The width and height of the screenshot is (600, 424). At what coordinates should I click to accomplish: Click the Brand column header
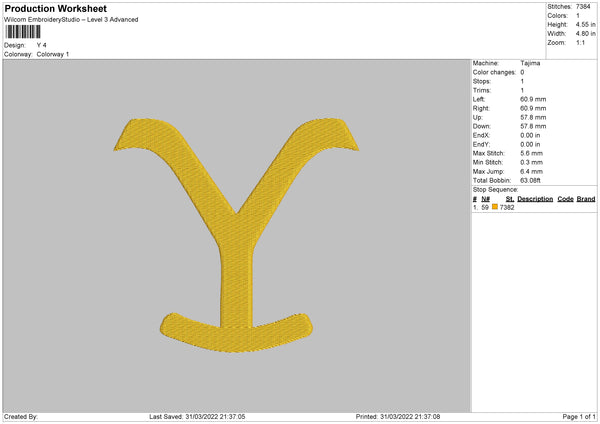coord(586,199)
